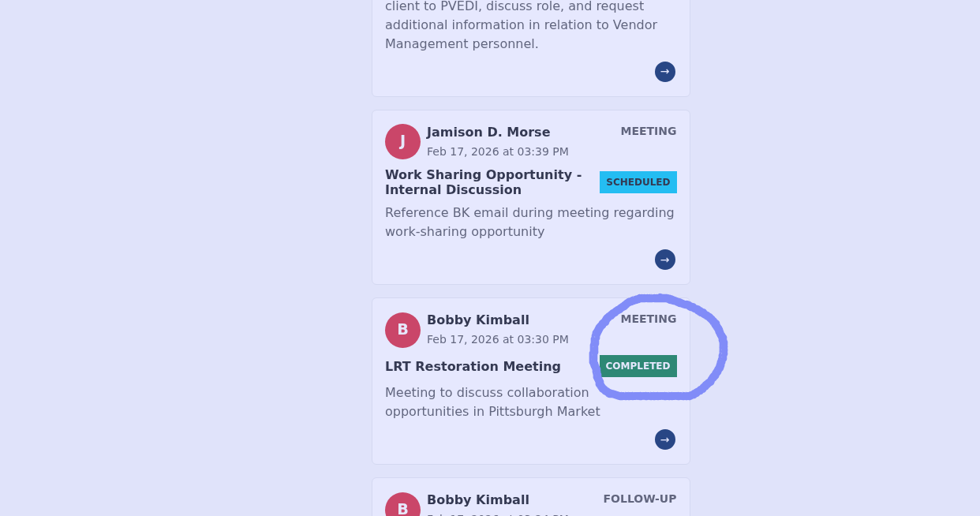Select the Bobby Kimball name on the Follow-Up card

pyautogui.click(x=477, y=499)
